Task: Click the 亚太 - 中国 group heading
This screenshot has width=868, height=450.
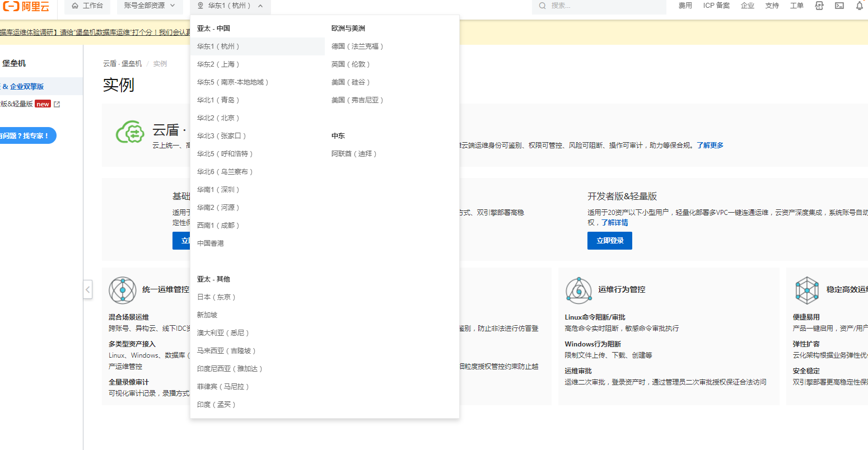Action: (x=213, y=29)
